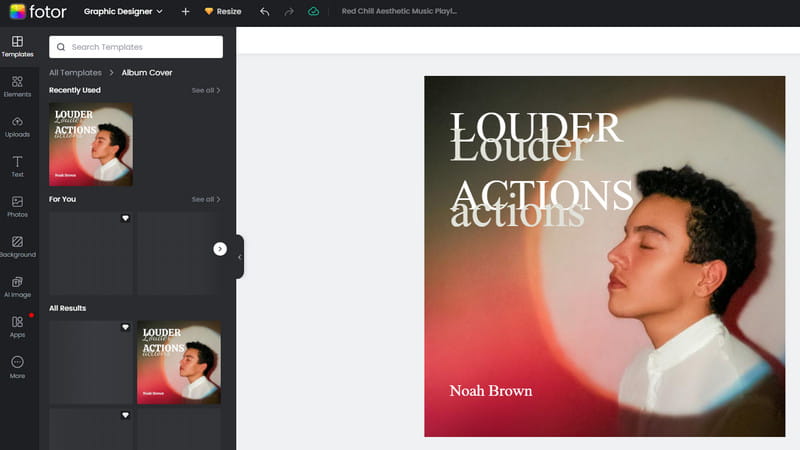Select the Louder Actions thumbnail in All Results

[x=179, y=362]
